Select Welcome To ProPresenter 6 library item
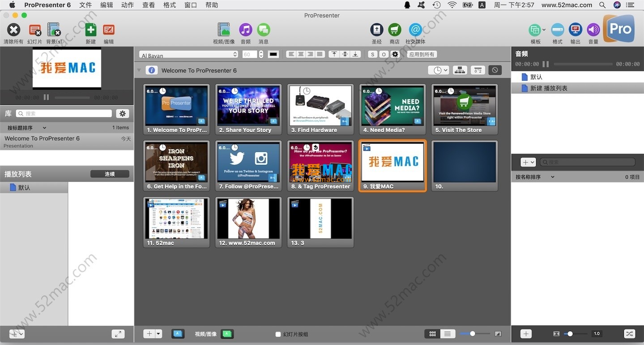This screenshot has height=345, width=644. tap(67, 142)
